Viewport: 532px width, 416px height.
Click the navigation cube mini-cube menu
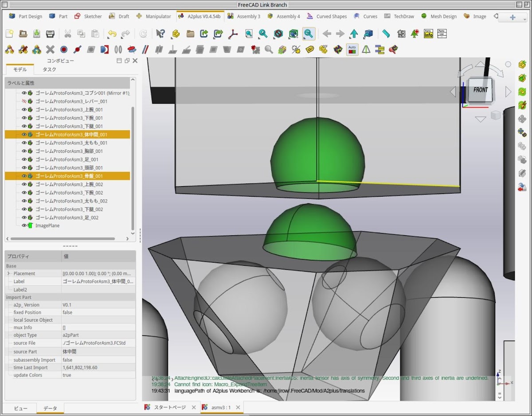pos(496,116)
